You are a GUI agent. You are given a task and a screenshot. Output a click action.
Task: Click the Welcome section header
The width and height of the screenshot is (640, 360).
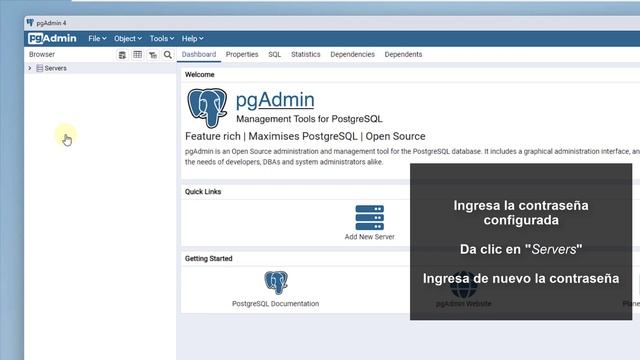pyautogui.click(x=200, y=75)
